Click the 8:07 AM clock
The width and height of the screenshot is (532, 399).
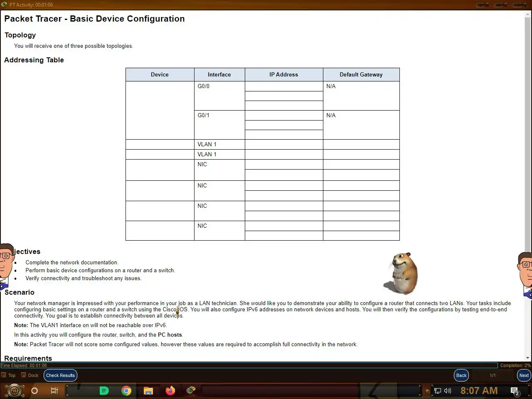coord(479,391)
